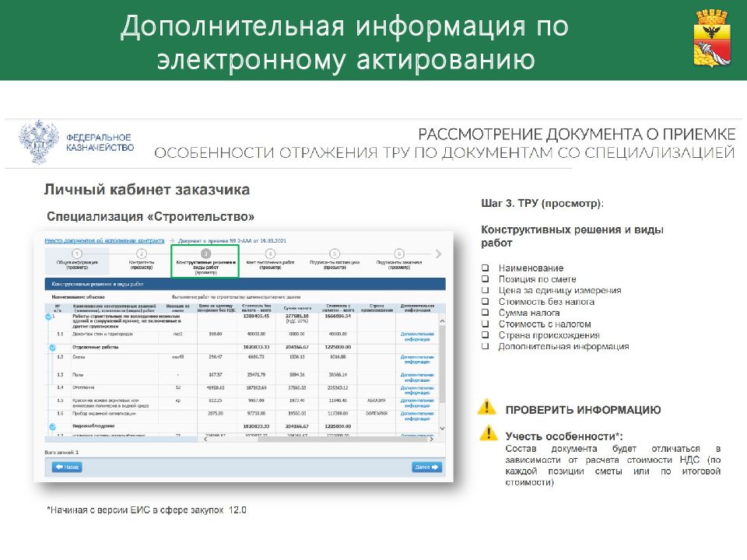Click warning icon beside ПРОВЕРИТЬ ИНФОРМАЦИЮ
The height and width of the screenshot is (560, 747).
[487, 408]
